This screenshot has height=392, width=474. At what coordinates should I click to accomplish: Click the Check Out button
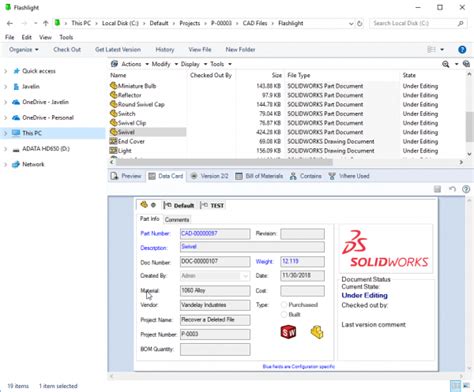[x=67, y=50]
